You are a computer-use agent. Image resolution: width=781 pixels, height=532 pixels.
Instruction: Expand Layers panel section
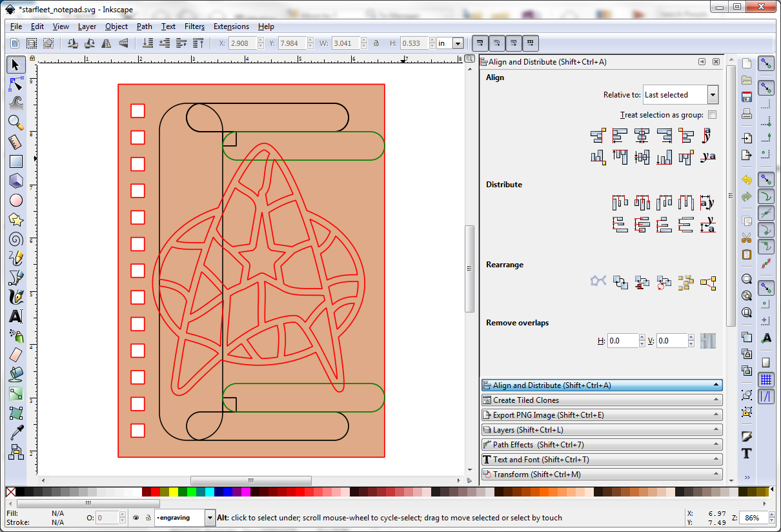602,430
